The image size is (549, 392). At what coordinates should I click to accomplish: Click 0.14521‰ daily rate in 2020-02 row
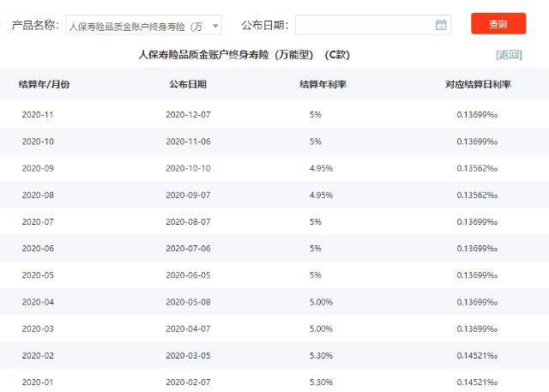point(477,356)
